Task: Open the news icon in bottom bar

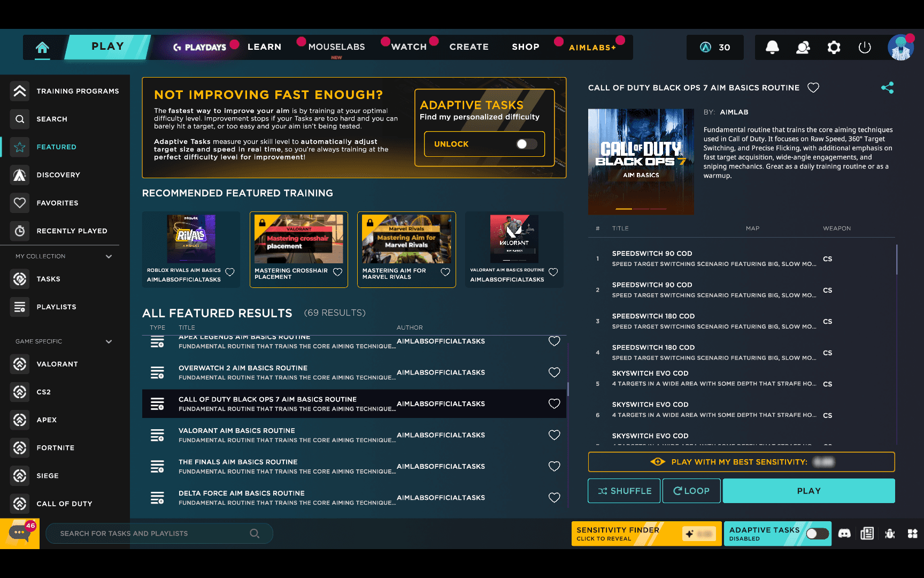Action: point(867,534)
